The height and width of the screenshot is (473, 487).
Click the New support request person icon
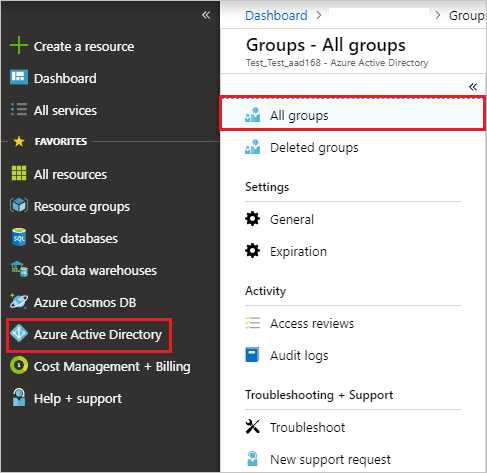pyautogui.click(x=253, y=459)
